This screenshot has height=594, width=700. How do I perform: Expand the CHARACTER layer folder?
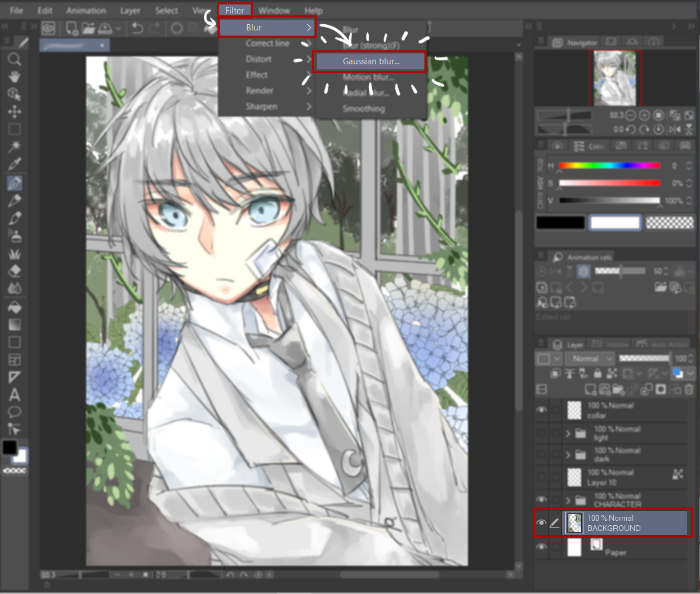tap(568, 500)
